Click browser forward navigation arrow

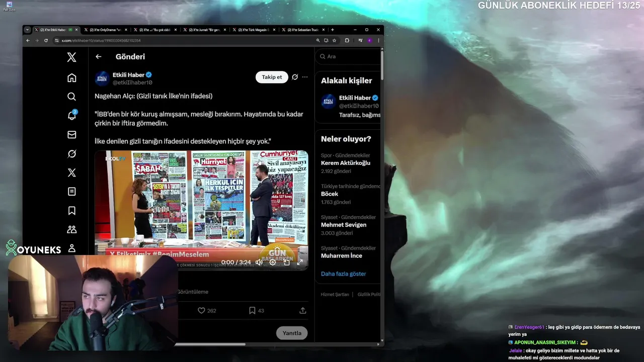[x=37, y=40]
